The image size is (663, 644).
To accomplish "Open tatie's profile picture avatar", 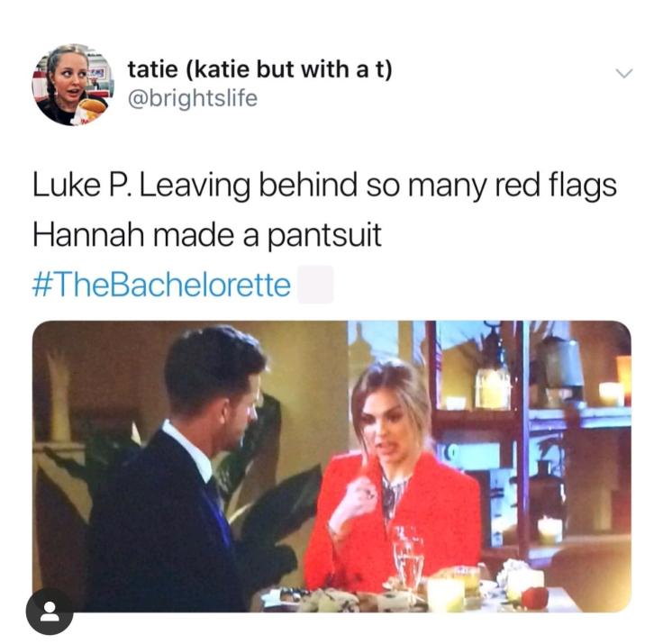I will (75, 85).
